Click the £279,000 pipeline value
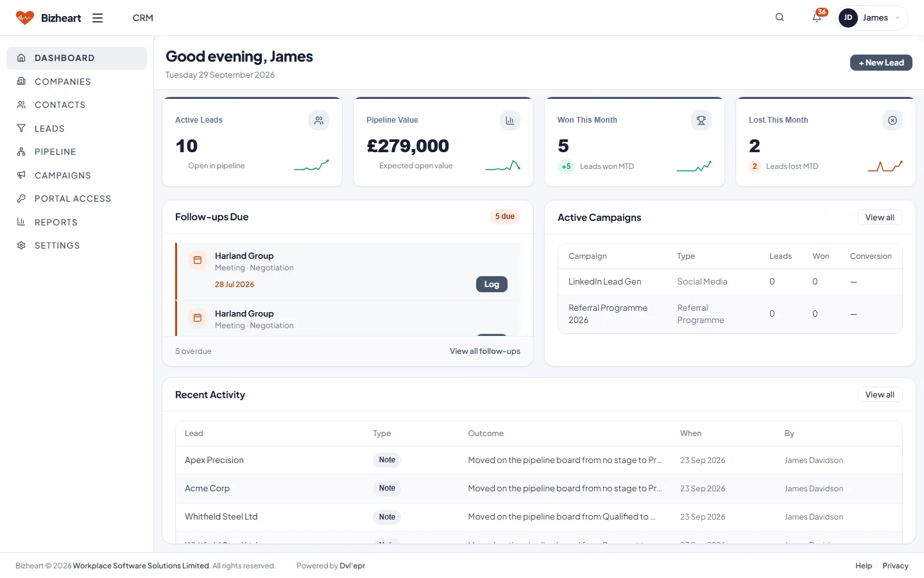This screenshot has width=924, height=578. (x=408, y=146)
